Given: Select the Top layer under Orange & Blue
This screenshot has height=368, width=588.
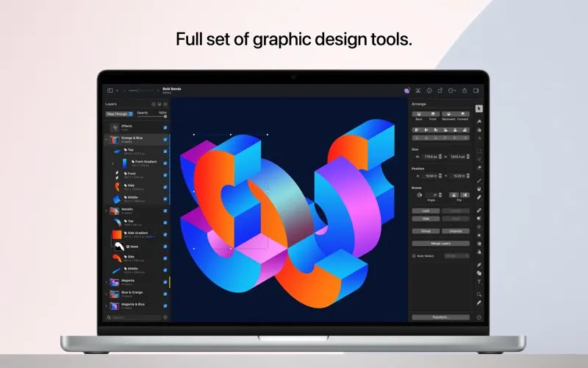Looking at the screenshot, I should point(137,152).
